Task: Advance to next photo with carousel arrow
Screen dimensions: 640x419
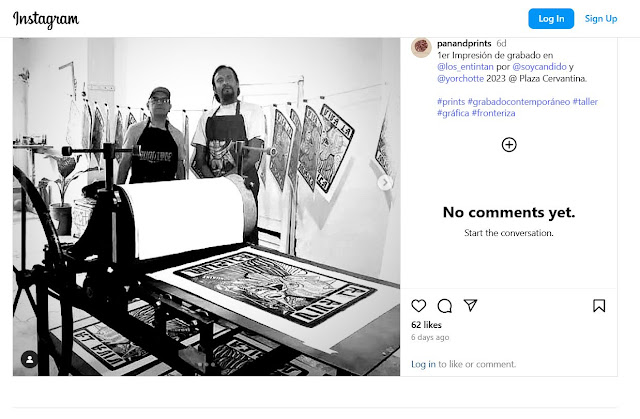Action: point(384,182)
